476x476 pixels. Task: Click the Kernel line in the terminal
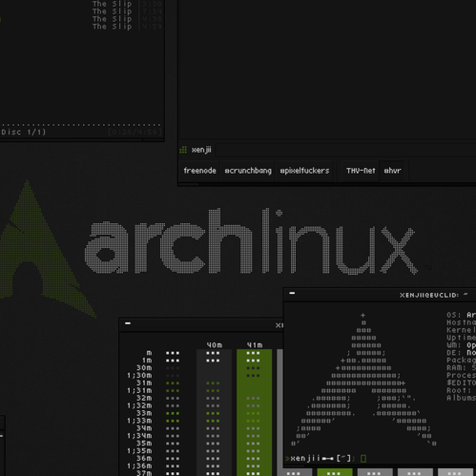[x=461, y=330]
